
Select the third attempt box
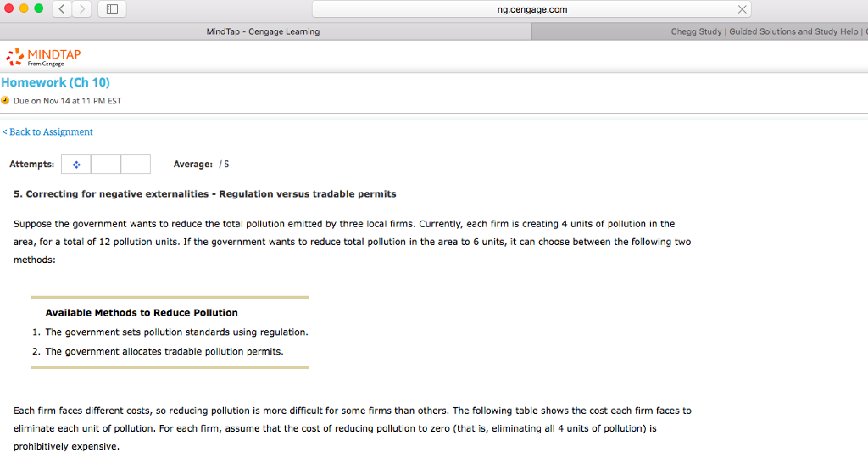pyautogui.click(x=136, y=165)
